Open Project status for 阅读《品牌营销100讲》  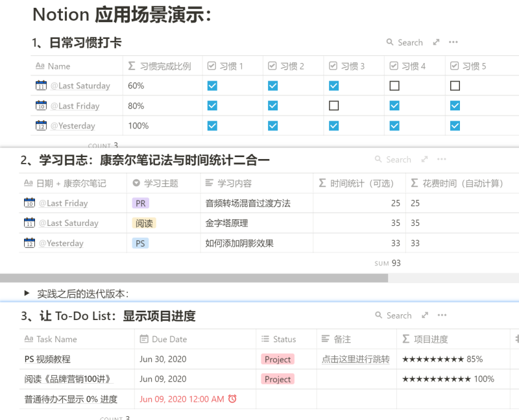coord(278,379)
